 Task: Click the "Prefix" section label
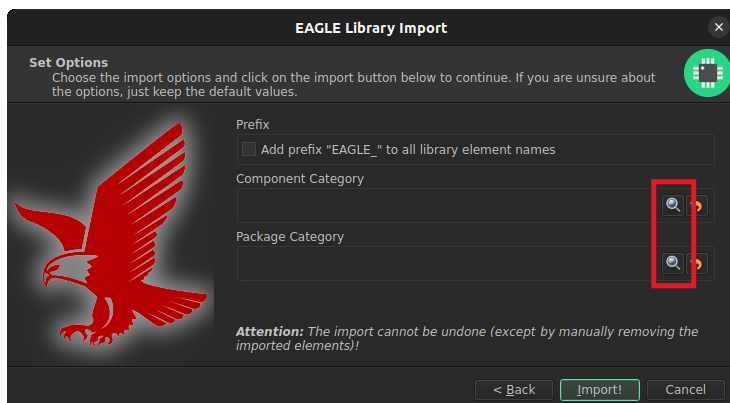click(253, 125)
